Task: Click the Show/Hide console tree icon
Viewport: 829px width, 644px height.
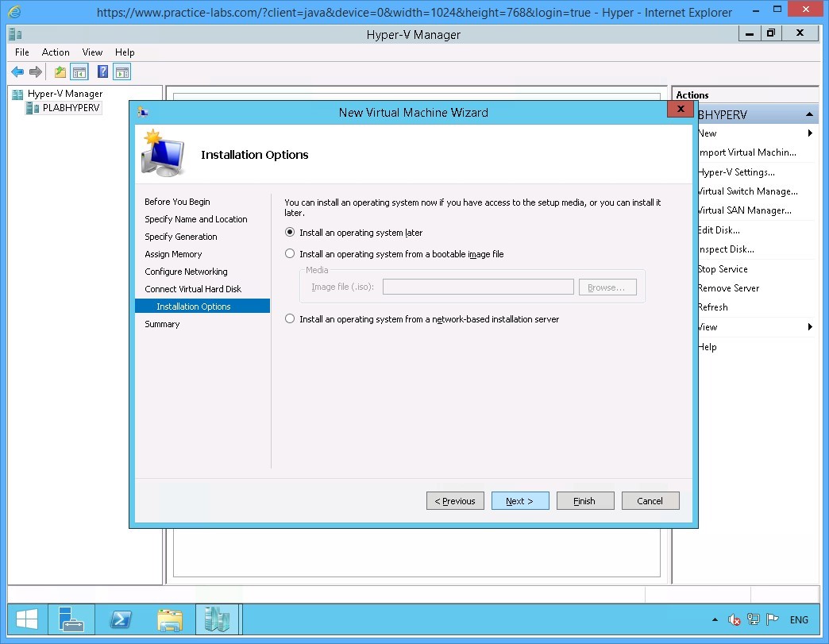Action: [x=79, y=71]
